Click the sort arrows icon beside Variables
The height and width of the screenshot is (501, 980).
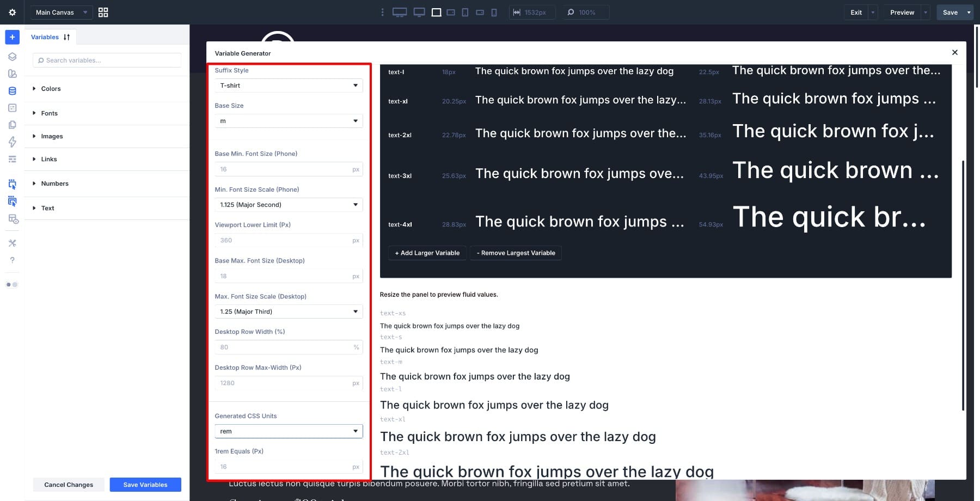(66, 37)
